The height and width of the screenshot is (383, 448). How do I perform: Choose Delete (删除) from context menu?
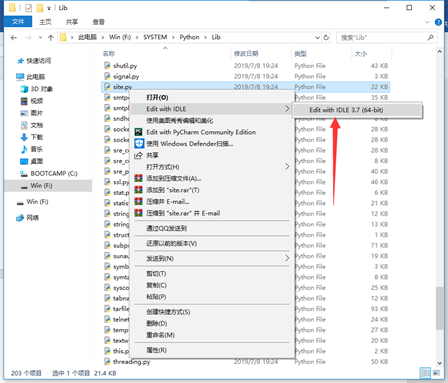157,323
